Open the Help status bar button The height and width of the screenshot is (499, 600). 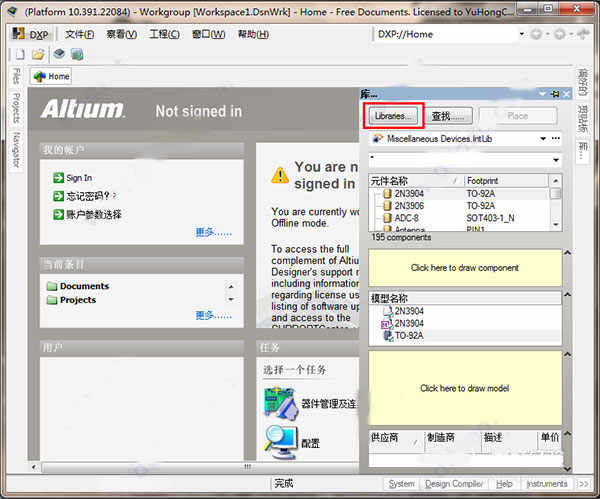click(x=504, y=484)
